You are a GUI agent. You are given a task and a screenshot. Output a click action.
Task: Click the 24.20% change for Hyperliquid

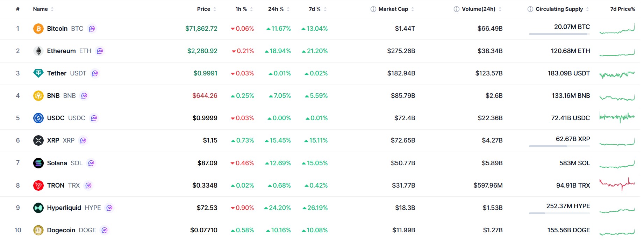278,208
